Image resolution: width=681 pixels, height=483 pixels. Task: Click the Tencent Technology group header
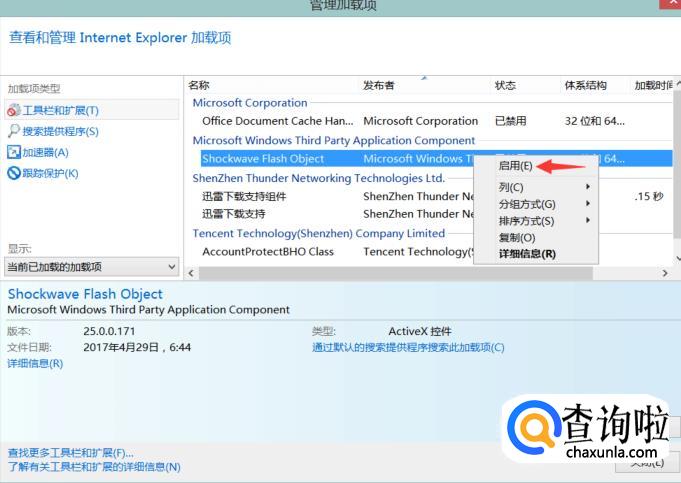[319, 233]
